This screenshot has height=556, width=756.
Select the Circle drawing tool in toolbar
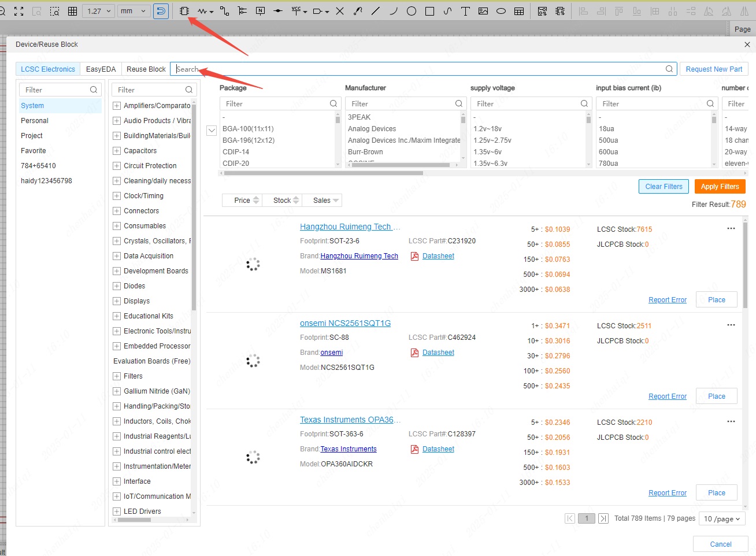[412, 11]
